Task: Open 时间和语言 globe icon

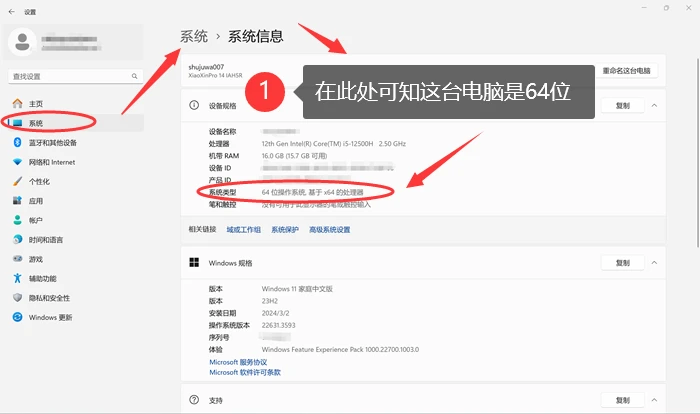Action: pyautogui.click(x=17, y=239)
